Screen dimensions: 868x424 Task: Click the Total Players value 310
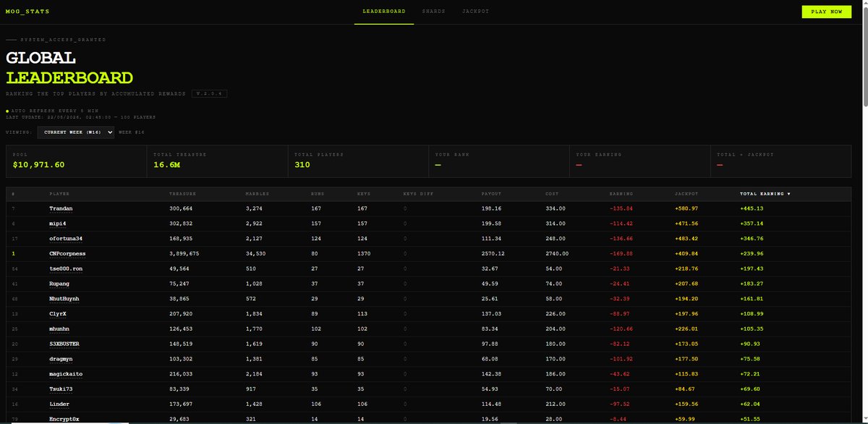[302, 165]
